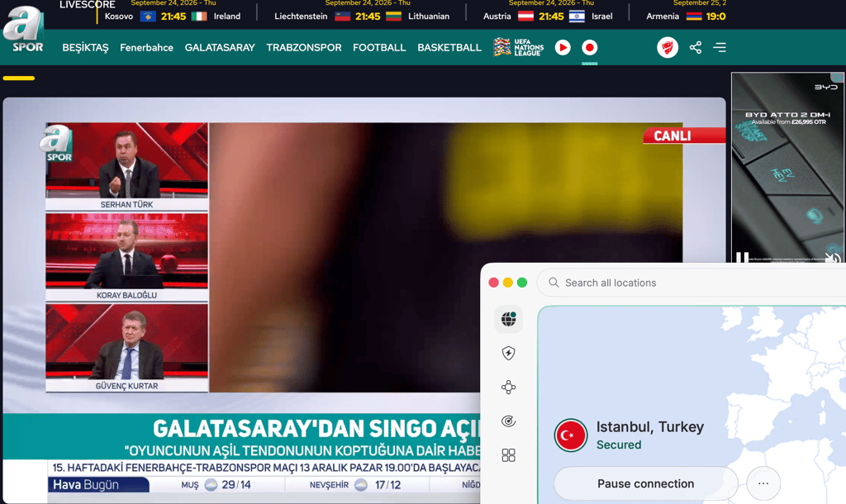Screen dimensions: 846x504
Task: Pause the BYD ad video
Action: click(x=743, y=258)
